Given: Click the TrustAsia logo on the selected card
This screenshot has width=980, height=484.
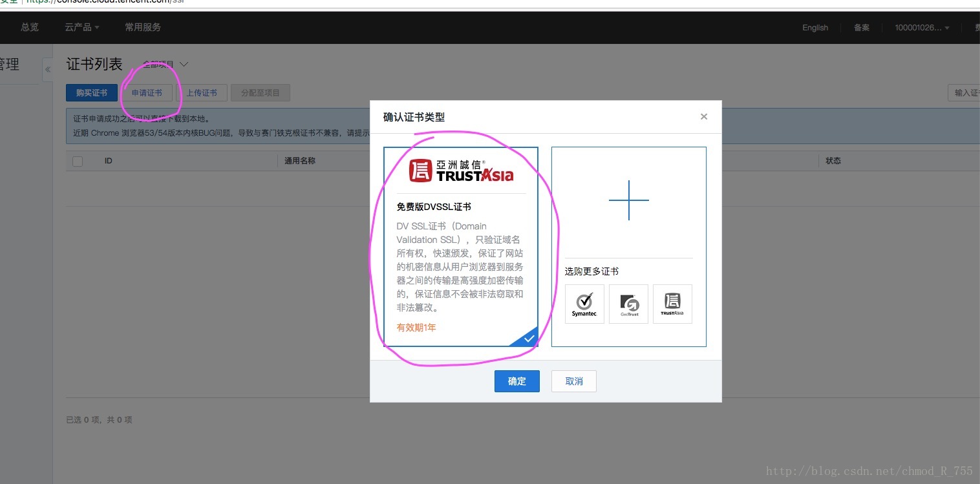Looking at the screenshot, I should click(461, 171).
